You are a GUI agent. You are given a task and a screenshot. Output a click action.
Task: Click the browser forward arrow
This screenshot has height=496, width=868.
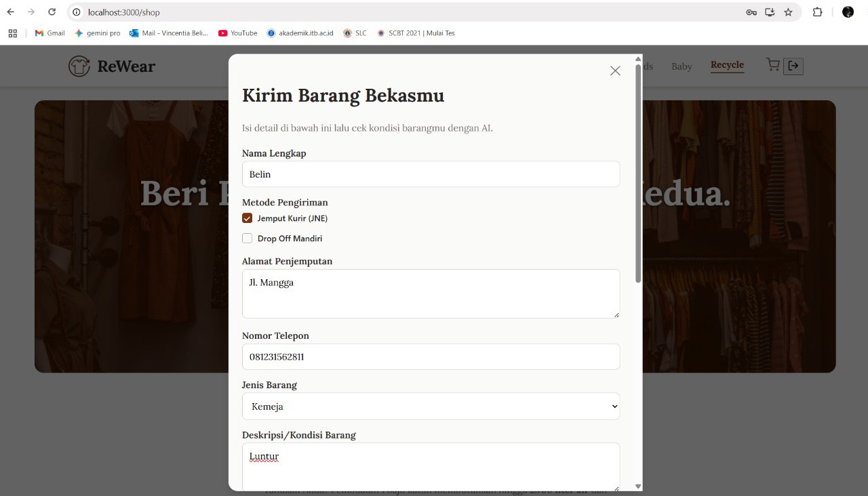click(x=31, y=12)
